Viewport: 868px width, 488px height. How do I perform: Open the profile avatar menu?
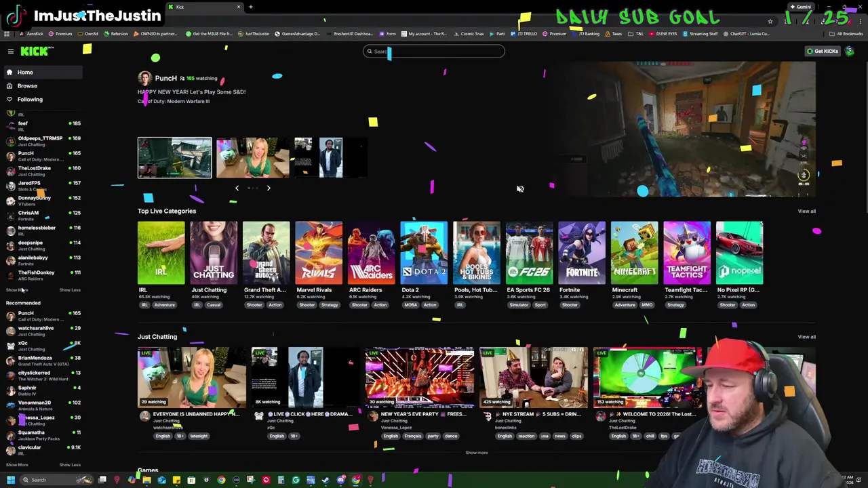[849, 51]
